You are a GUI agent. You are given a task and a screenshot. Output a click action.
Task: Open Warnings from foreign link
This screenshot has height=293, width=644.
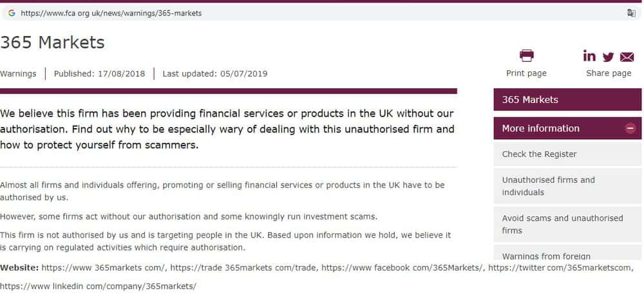pos(546,256)
